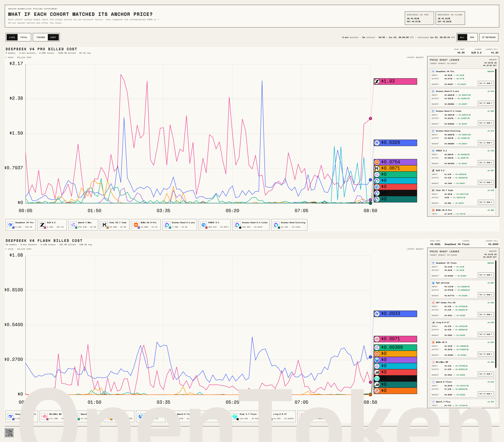Click the pink GLM latest-bucket marker on the Pro chart
This screenshot has width=504, height=442.
coord(370,118)
